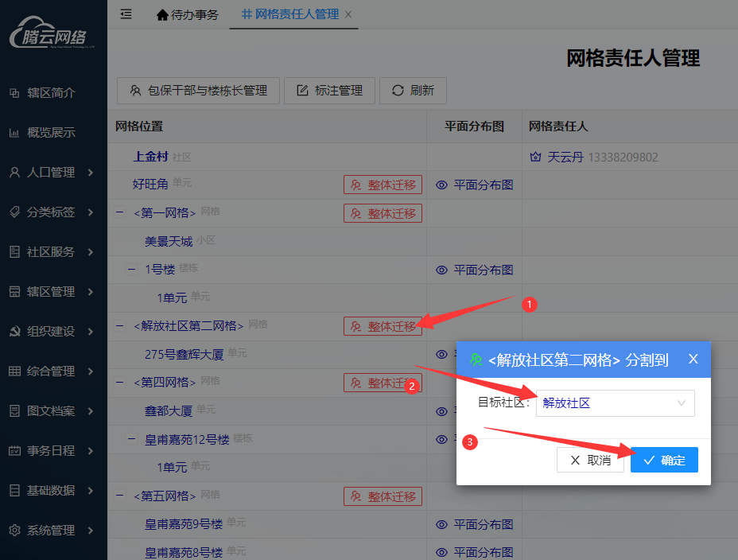Close the 网格责任人管理 tab
Image resolution: width=738 pixels, height=560 pixels.
tap(348, 14)
